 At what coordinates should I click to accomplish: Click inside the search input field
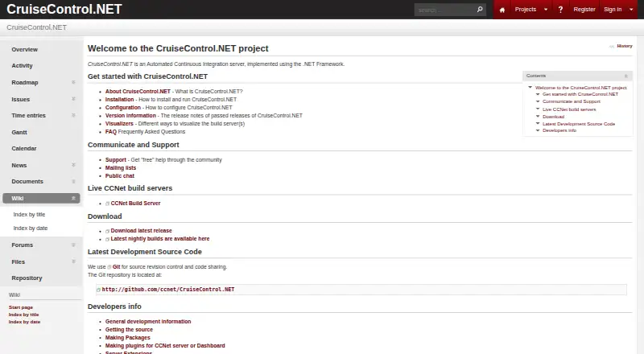(445, 10)
